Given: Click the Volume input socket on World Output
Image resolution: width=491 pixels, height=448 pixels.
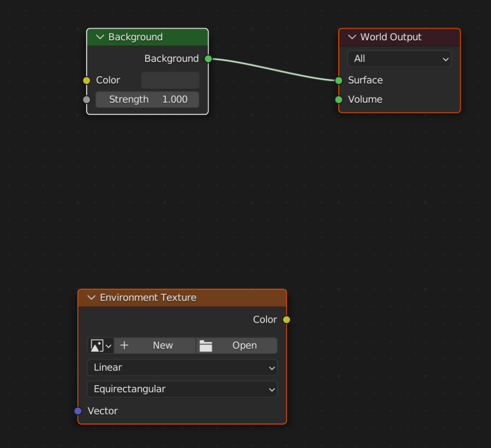Looking at the screenshot, I should (x=339, y=99).
